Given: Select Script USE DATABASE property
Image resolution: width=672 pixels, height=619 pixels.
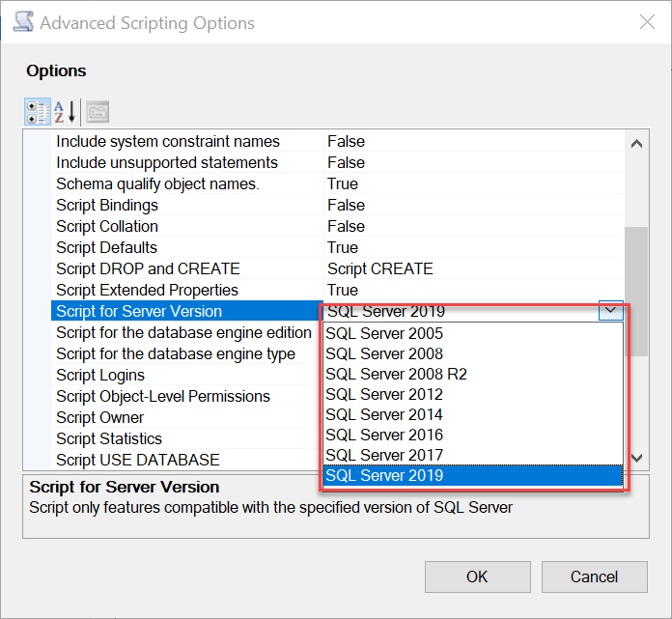Looking at the screenshot, I should (x=187, y=460).
